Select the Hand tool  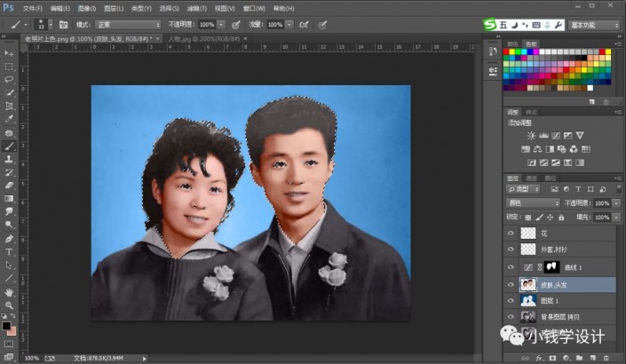pyautogui.click(x=9, y=291)
